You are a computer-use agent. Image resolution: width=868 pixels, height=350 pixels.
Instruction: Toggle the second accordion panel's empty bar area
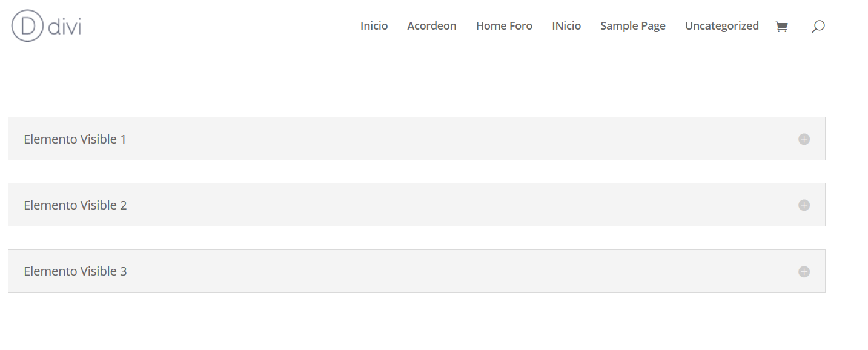click(460, 205)
